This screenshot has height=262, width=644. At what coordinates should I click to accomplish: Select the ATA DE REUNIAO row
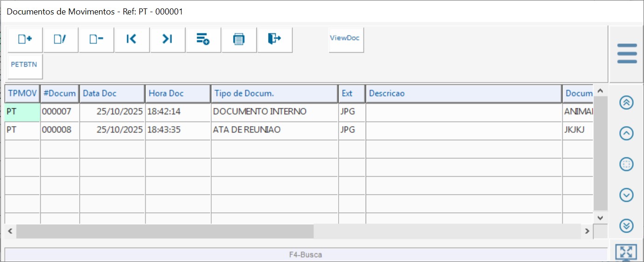point(247,130)
